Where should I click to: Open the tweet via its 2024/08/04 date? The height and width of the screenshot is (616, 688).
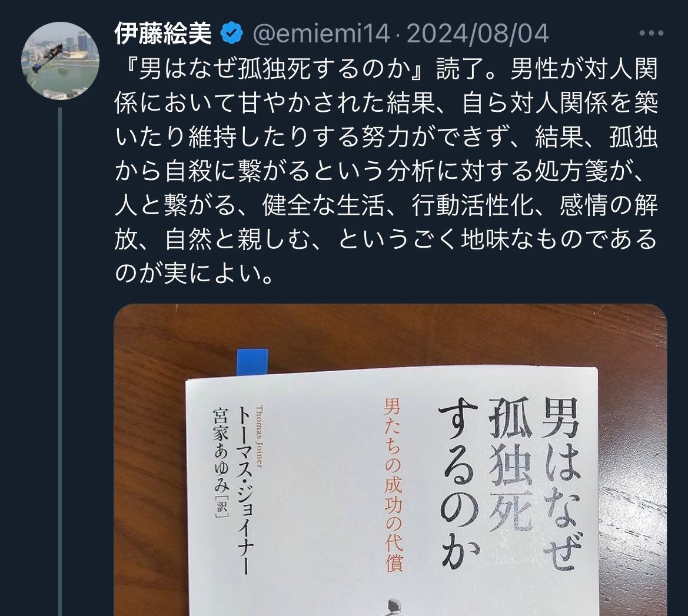tap(478, 34)
